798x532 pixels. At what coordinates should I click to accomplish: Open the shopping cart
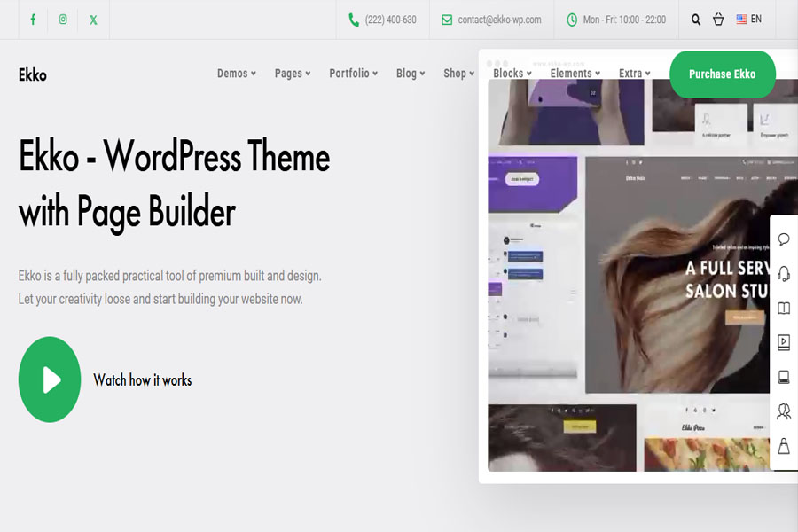[719, 19]
